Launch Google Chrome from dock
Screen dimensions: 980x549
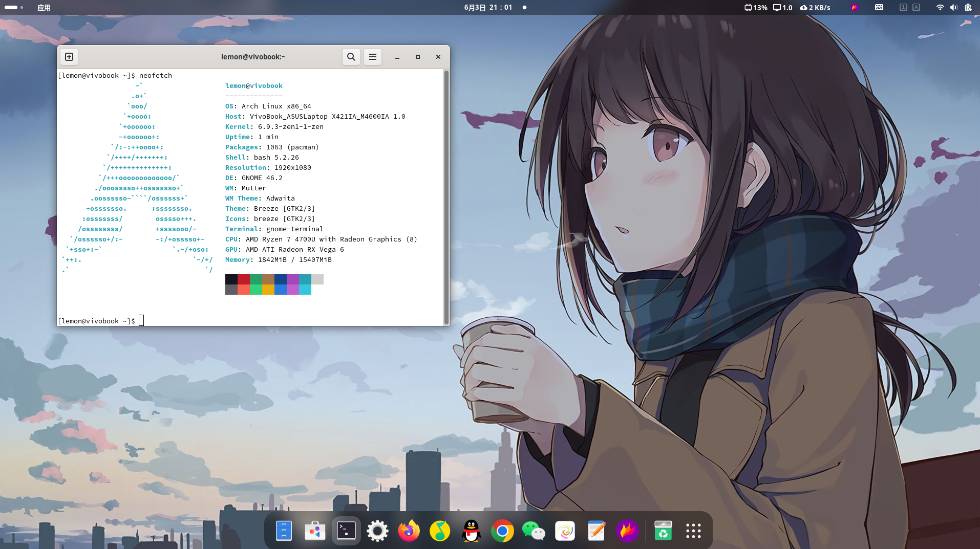(x=502, y=531)
